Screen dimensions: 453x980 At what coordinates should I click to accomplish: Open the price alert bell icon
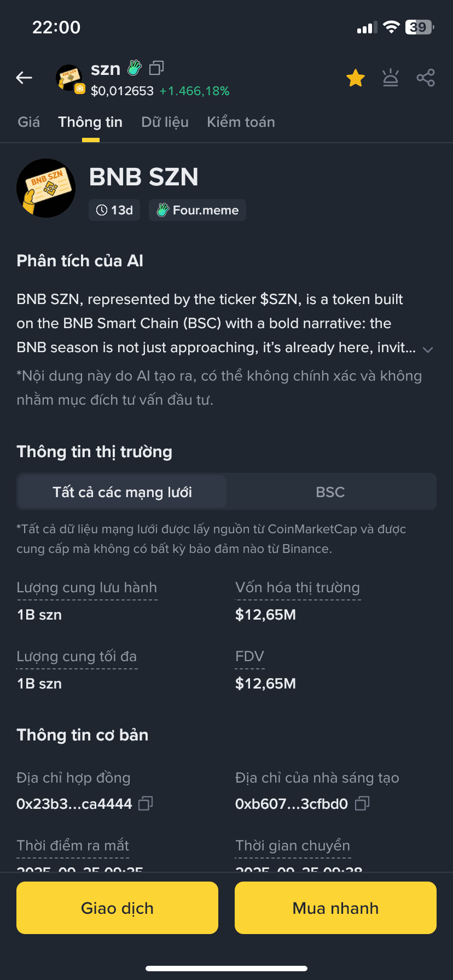click(391, 78)
